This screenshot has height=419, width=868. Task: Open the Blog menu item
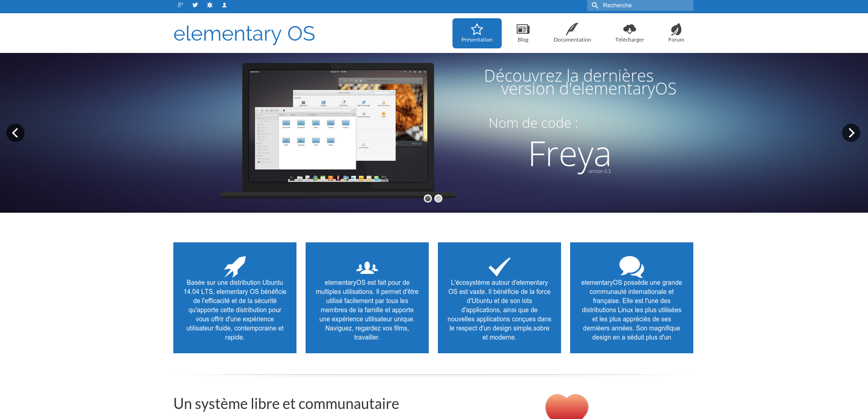523,33
